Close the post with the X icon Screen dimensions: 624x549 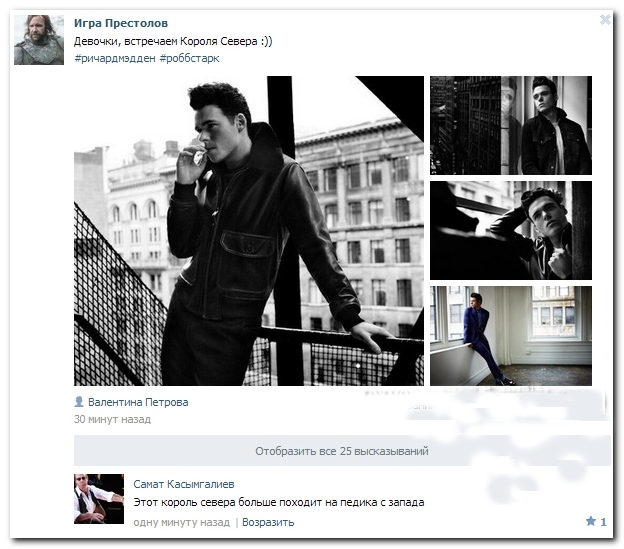pyautogui.click(x=605, y=19)
